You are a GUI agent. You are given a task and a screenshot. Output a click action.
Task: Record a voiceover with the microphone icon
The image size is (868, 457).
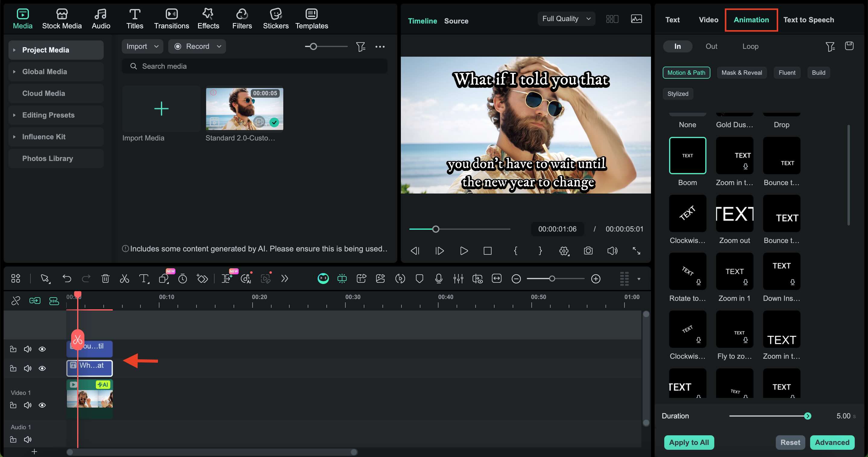pyautogui.click(x=439, y=278)
